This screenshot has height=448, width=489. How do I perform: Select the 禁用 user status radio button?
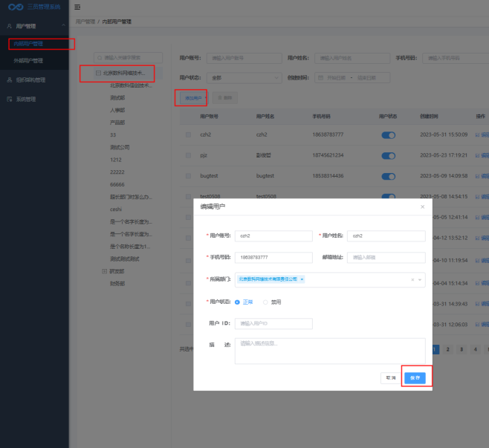[265, 302]
